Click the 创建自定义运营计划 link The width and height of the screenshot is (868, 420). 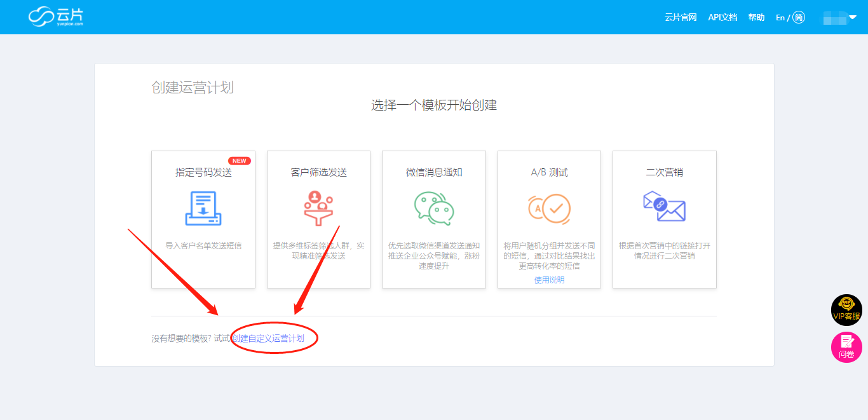[x=268, y=339]
